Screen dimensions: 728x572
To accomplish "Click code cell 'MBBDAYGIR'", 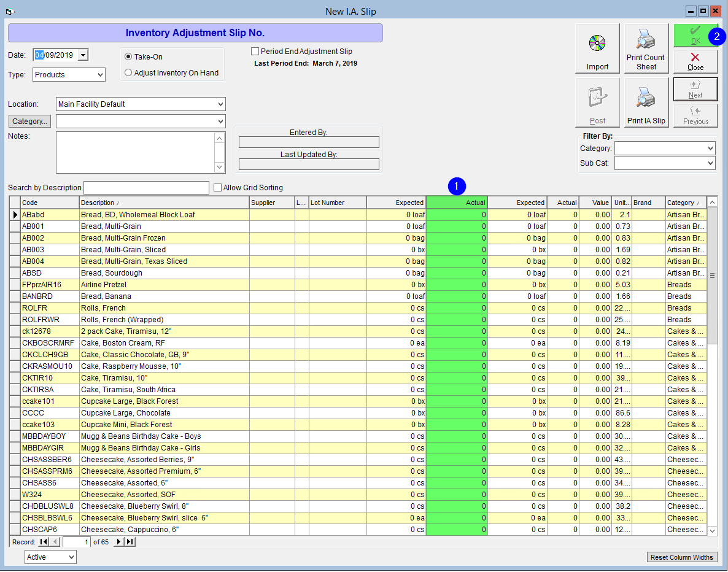I will pyautogui.click(x=50, y=448).
